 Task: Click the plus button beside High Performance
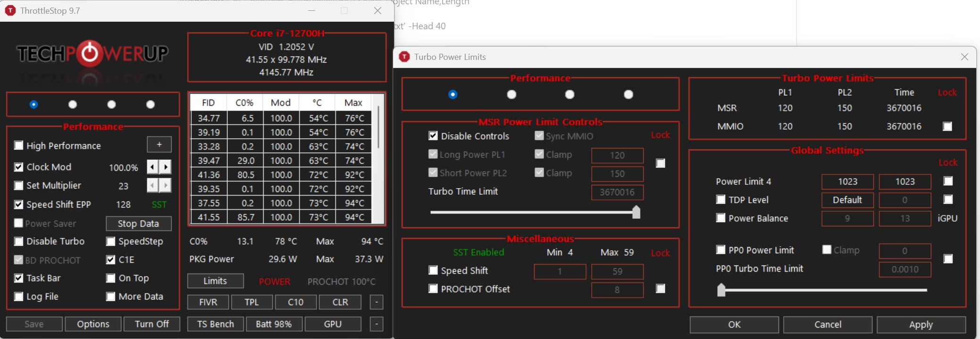point(159,144)
